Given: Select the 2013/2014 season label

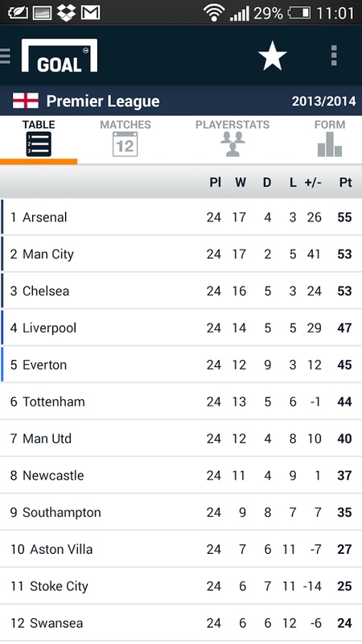Looking at the screenshot, I should (324, 101).
